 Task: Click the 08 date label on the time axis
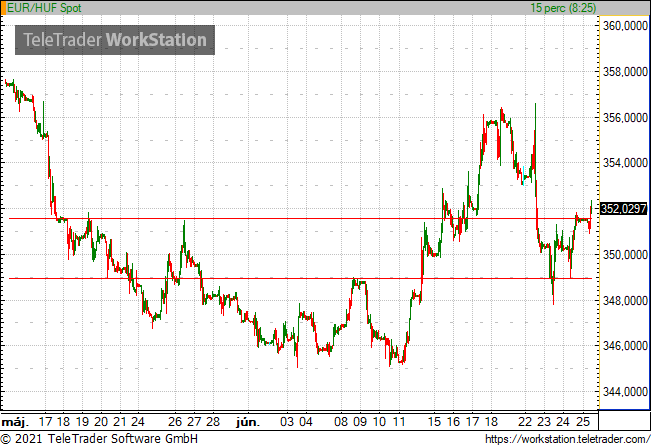[341, 422]
